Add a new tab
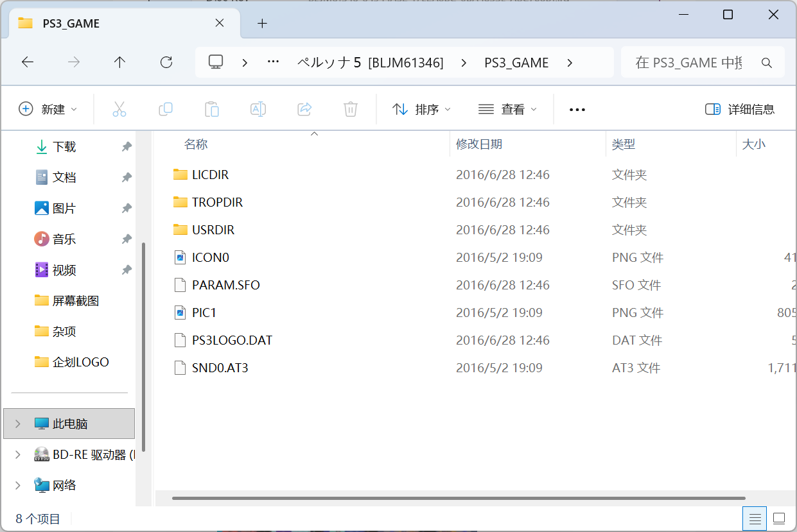797x532 pixels. point(261,23)
